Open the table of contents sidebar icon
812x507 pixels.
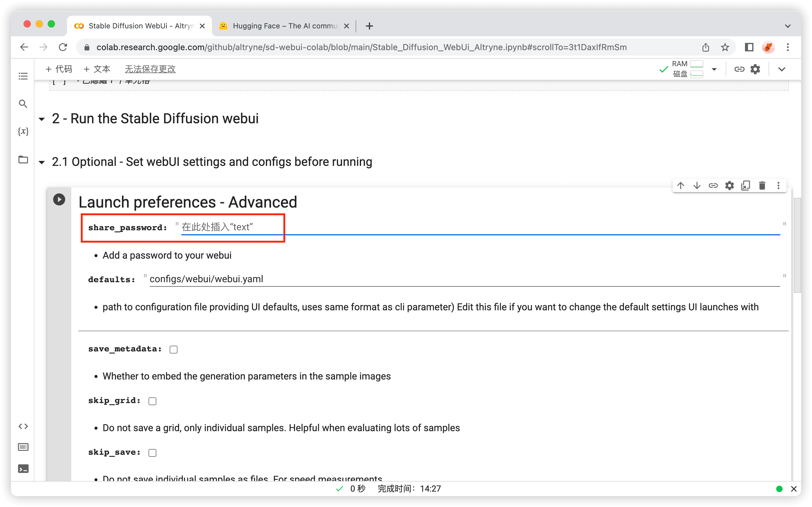[23, 76]
